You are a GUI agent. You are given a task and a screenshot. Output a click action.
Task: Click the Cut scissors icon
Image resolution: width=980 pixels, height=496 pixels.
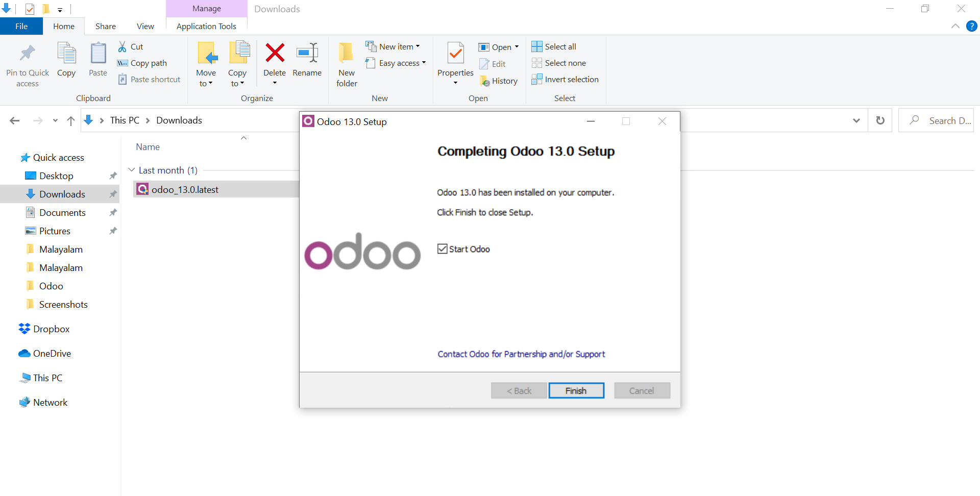coord(122,47)
